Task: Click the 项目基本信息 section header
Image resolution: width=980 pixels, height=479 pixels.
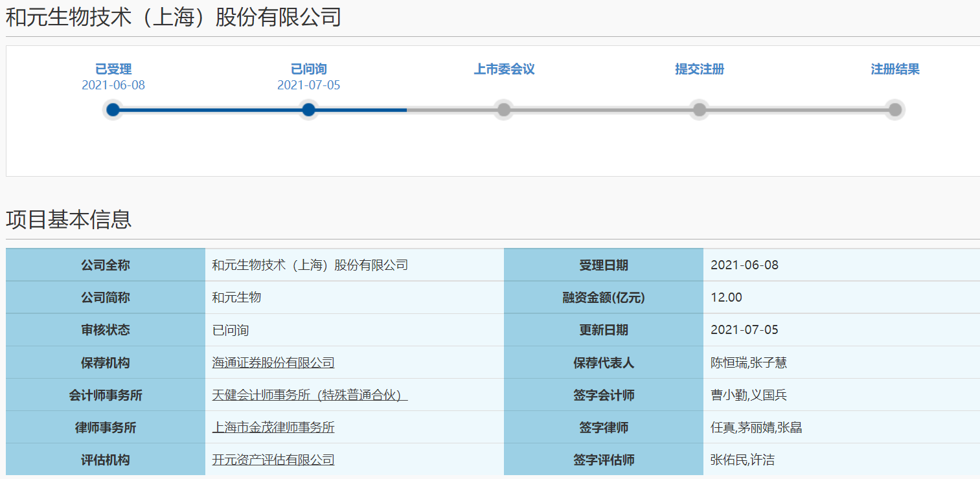Action: click(67, 219)
